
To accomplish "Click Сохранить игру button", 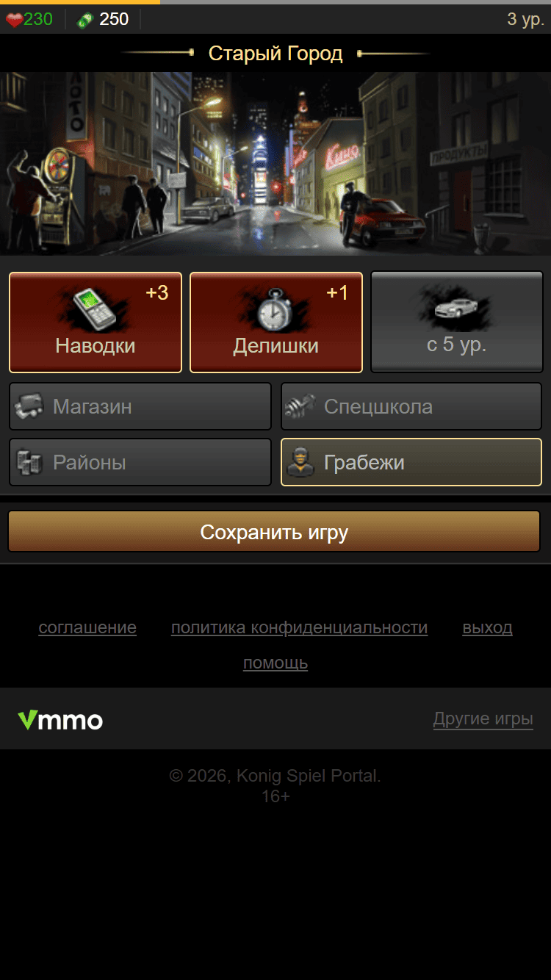I will pyautogui.click(x=274, y=531).
